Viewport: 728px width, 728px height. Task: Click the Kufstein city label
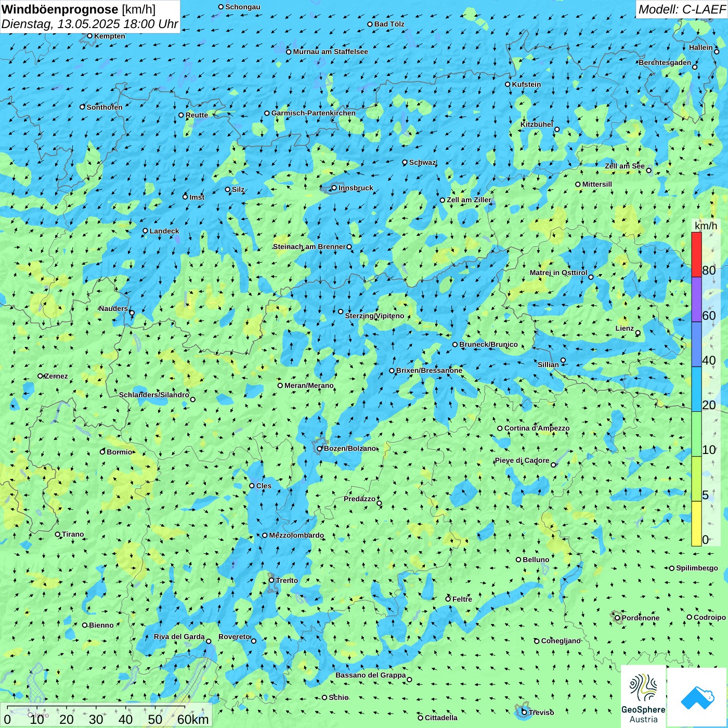[x=526, y=84]
